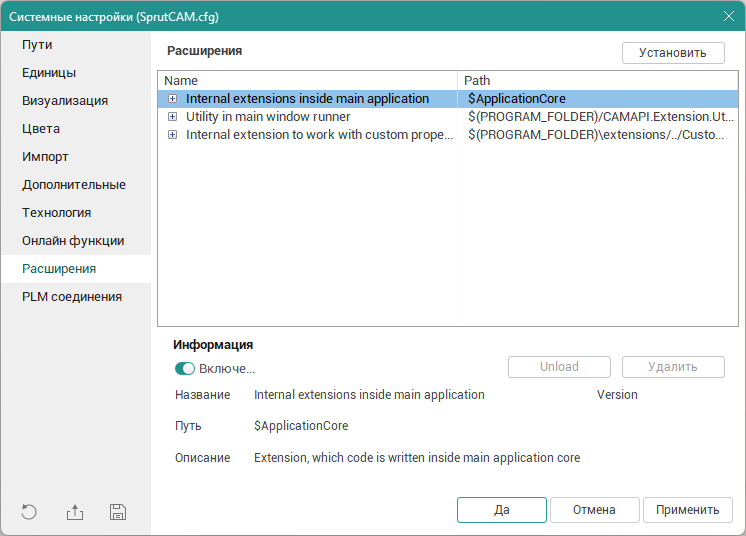Screen dimensions: 746x536
Task: Click the Отмена button
Action: pyautogui.click(x=594, y=510)
